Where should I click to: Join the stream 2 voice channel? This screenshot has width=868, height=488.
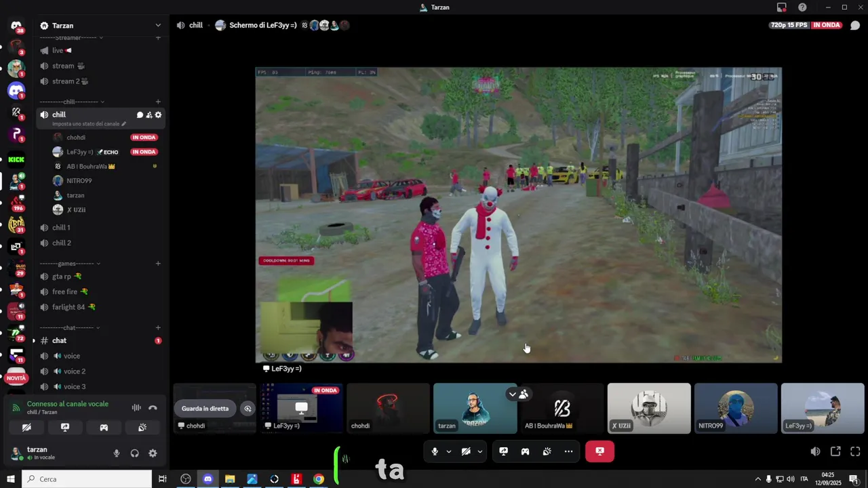[100, 81]
